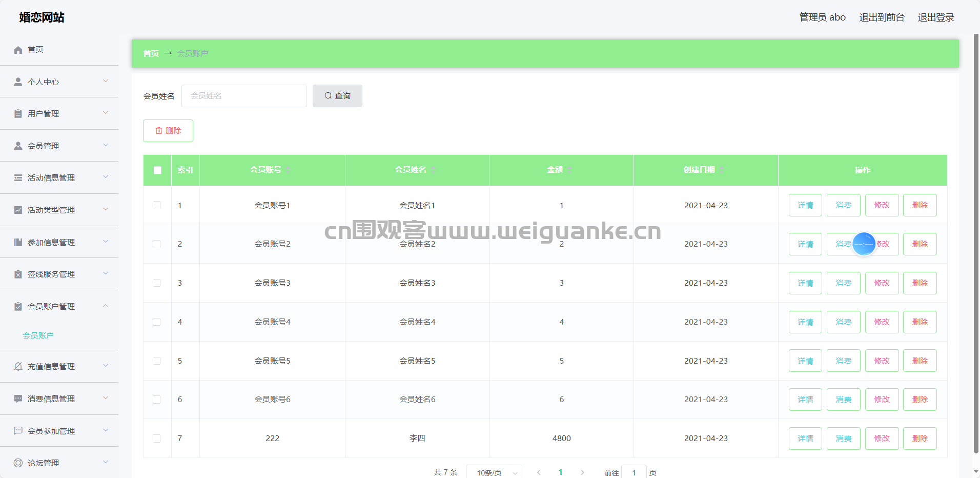Viewport: 980px width, 478px height.
Task: Expand the 会员管理 menu chevron
Action: (x=106, y=145)
